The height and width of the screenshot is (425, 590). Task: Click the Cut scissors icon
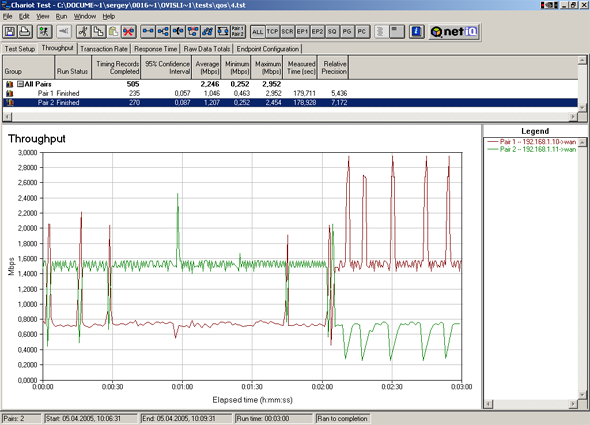[84, 32]
